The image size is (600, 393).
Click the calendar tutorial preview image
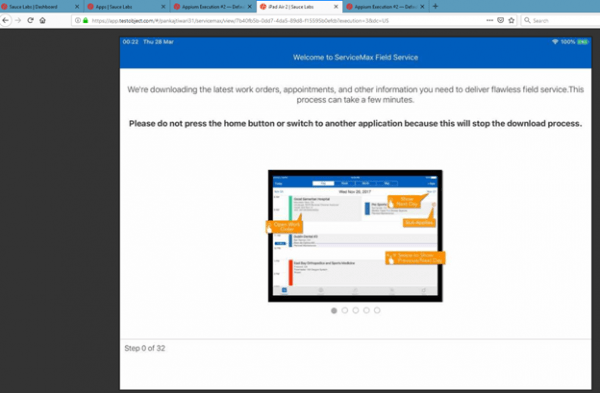coord(355,236)
